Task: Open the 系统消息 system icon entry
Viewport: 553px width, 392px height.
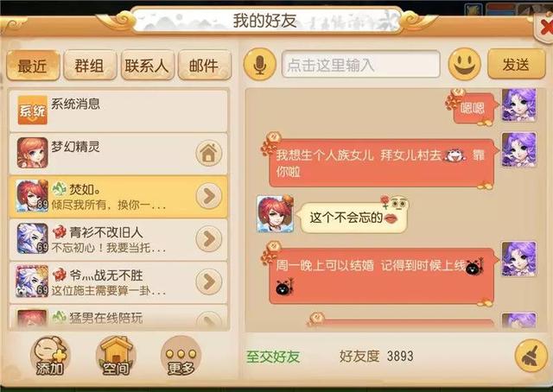Action: tap(118, 111)
